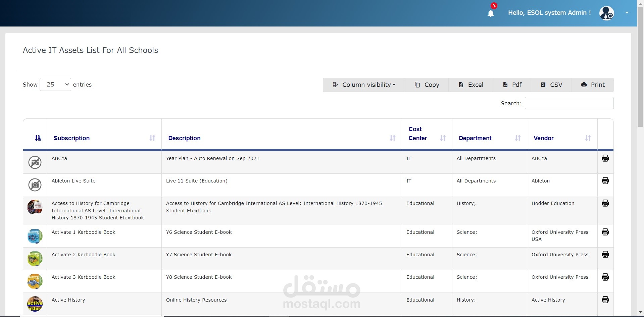Click the Activate 2 Kerboodle Book name

[x=84, y=255]
